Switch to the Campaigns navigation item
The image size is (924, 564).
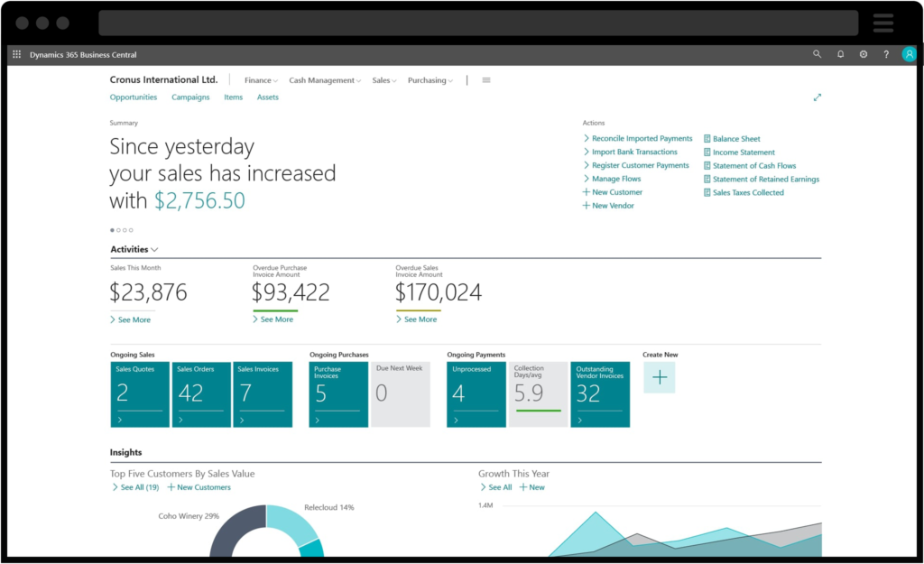pos(190,97)
